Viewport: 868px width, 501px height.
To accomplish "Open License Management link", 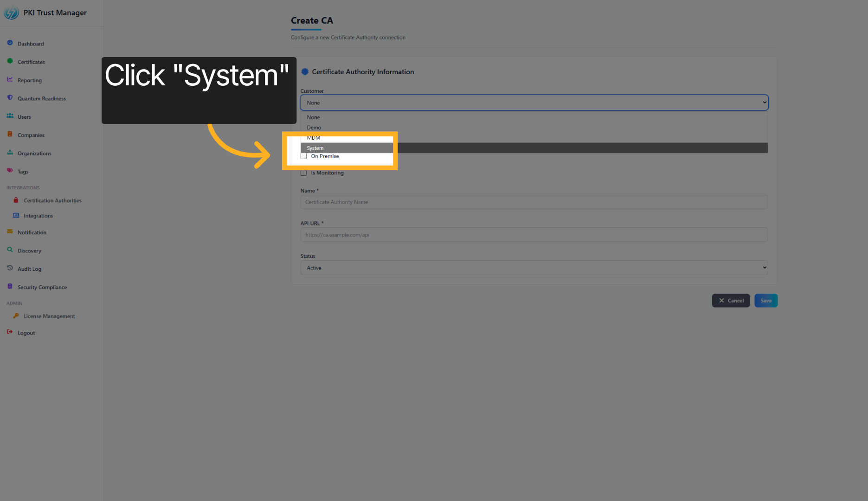I will [49, 316].
